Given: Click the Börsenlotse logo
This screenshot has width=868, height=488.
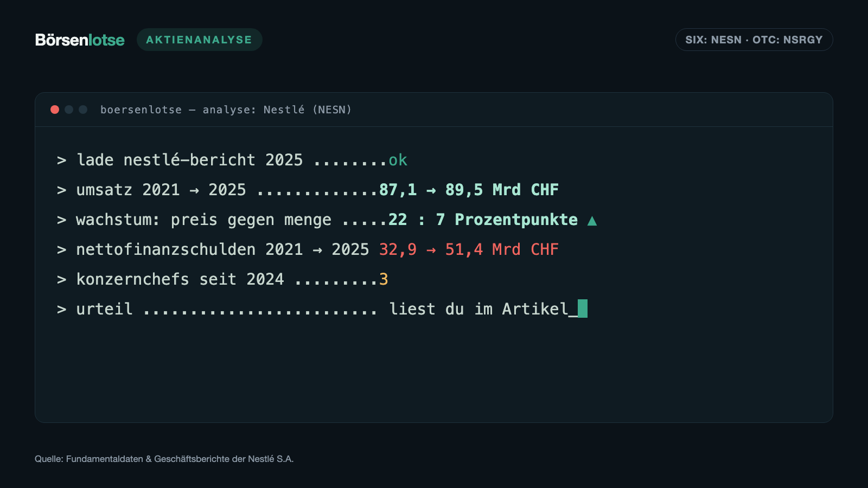Looking at the screenshot, I should point(80,40).
